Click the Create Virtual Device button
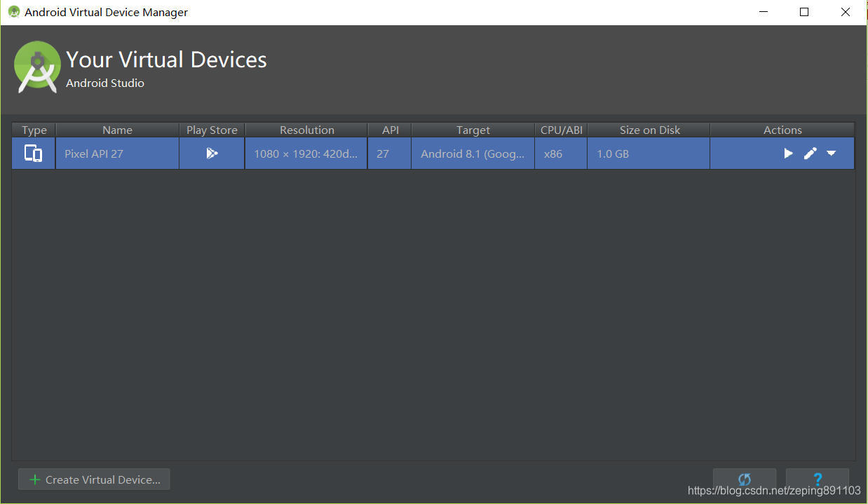This screenshot has width=868, height=504. (x=94, y=479)
